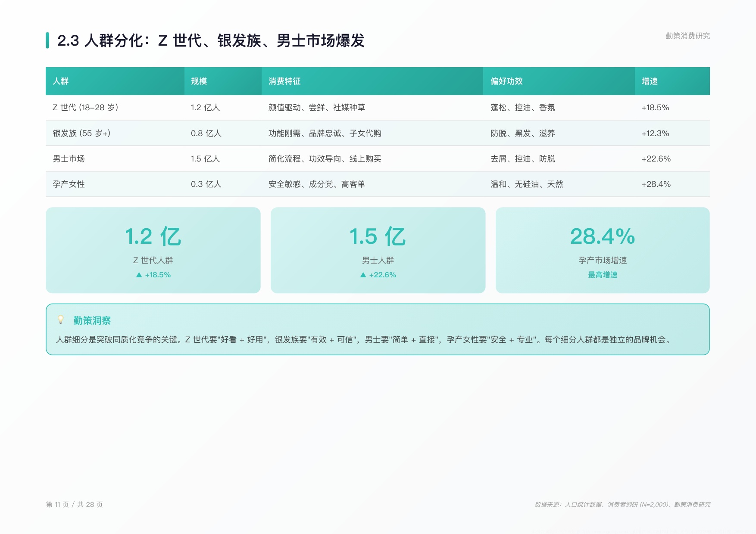
Task: Select the 偏好功效 column header
Action: (x=559, y=81)
